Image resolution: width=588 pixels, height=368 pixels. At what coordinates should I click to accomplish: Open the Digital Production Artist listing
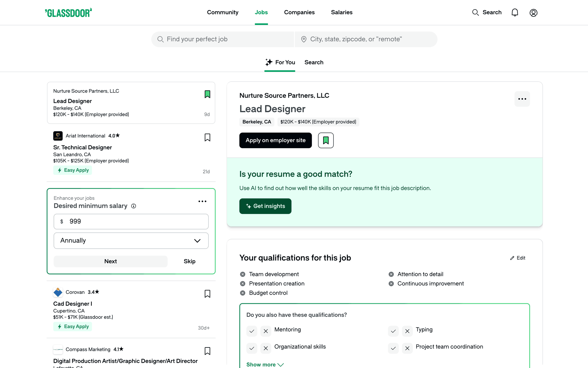(126, 361)
